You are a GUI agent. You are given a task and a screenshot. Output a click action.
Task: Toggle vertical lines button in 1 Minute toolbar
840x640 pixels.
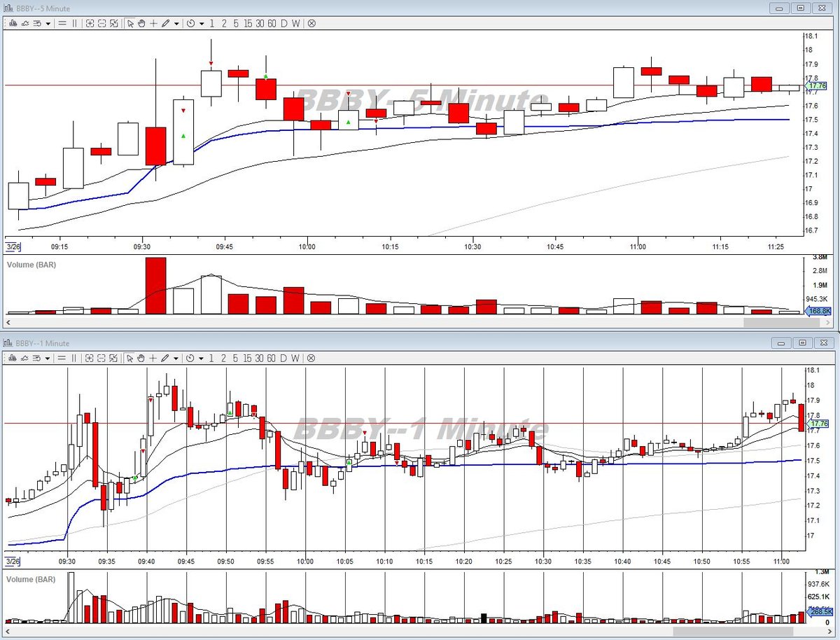pos(74,358)
